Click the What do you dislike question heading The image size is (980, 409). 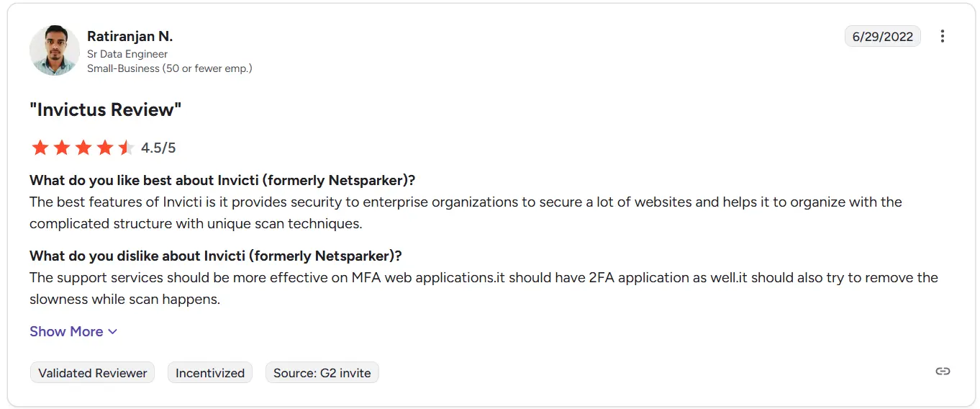point(216,256)
